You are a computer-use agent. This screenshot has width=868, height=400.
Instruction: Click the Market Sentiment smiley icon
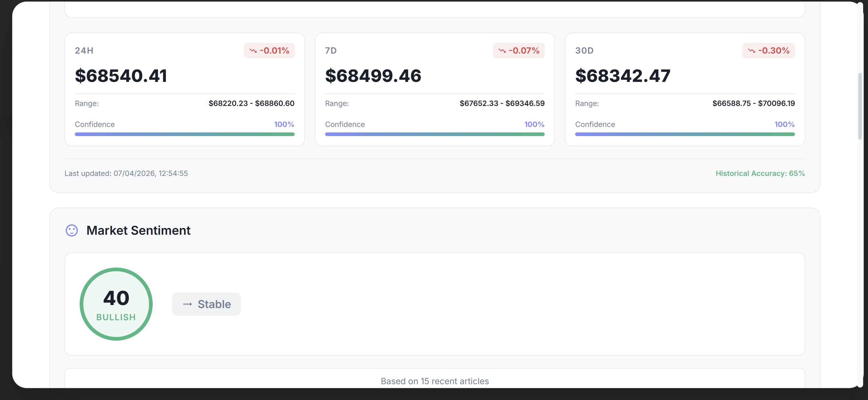tap(71, 231)
